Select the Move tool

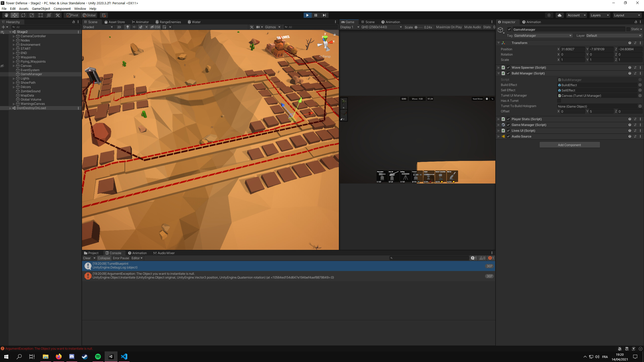pos(15,15)
